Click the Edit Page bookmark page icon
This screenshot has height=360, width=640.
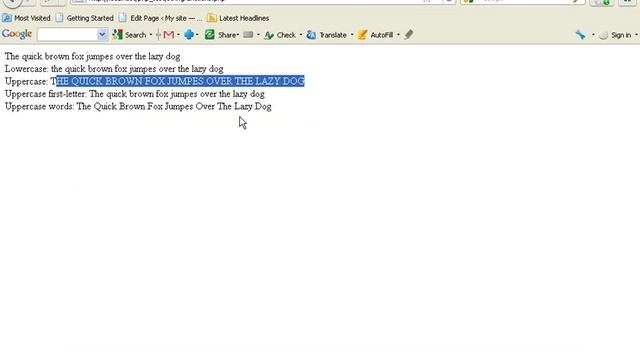point(122,18)
